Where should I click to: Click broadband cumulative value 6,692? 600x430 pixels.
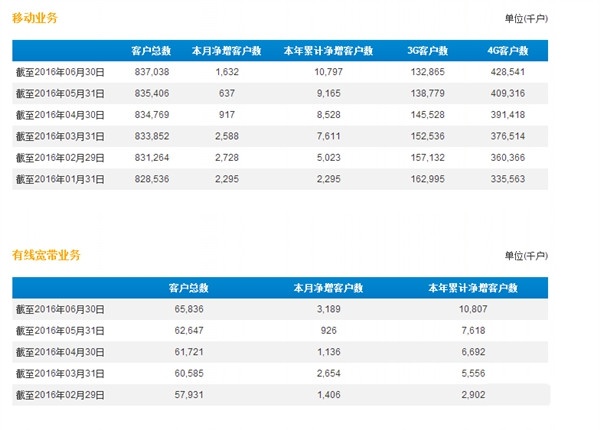(473, 352)
